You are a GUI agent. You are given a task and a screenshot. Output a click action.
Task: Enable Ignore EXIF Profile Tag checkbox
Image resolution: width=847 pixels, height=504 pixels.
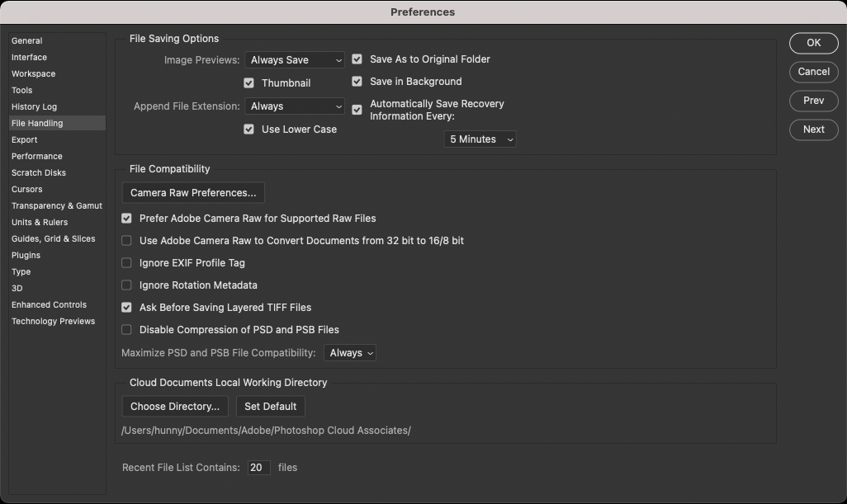pyautogui.click(x=126, y=263)
